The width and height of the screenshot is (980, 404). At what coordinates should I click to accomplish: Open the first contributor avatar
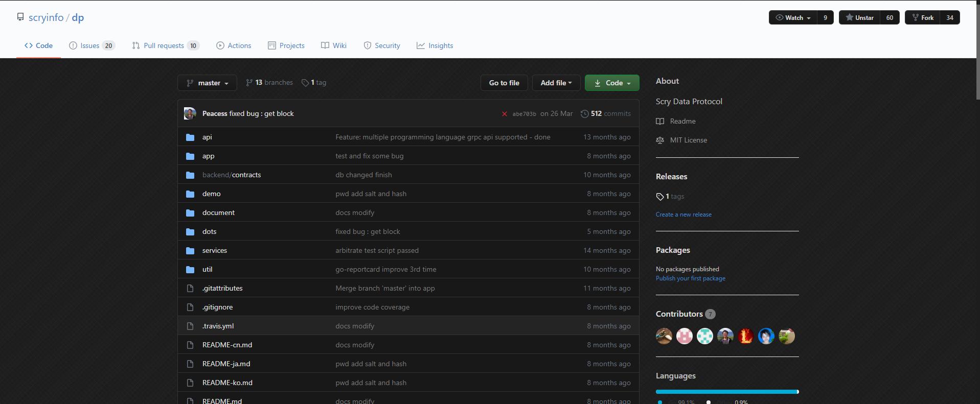(664, 336)
